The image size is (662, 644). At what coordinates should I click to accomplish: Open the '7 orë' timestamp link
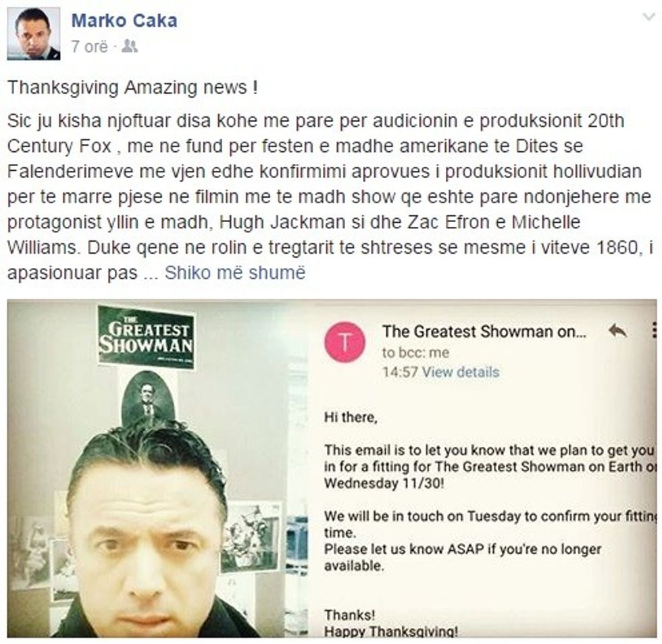coord(89,47)
